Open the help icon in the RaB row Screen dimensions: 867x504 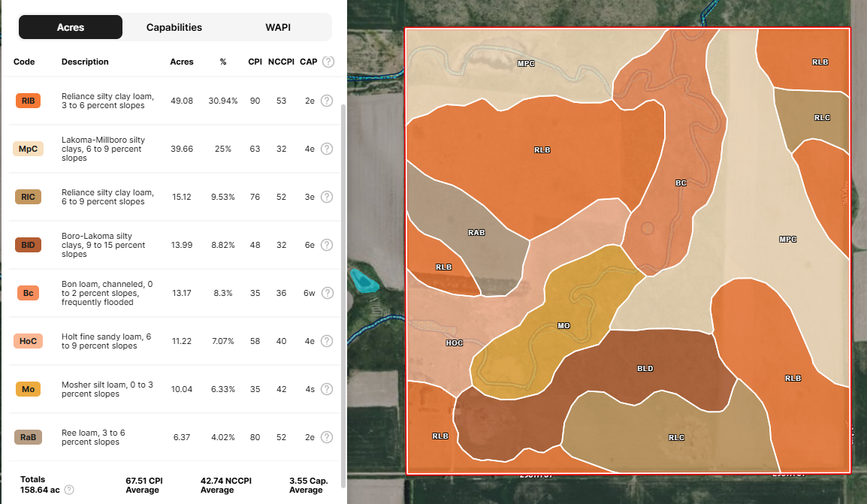(x=327, y=437)
